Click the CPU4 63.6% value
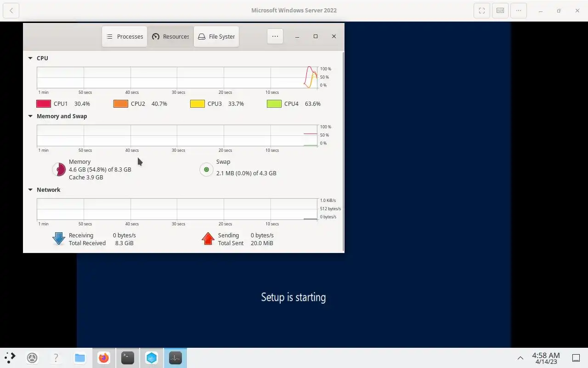The image size is (588, 368). click(x=313, y=104)
